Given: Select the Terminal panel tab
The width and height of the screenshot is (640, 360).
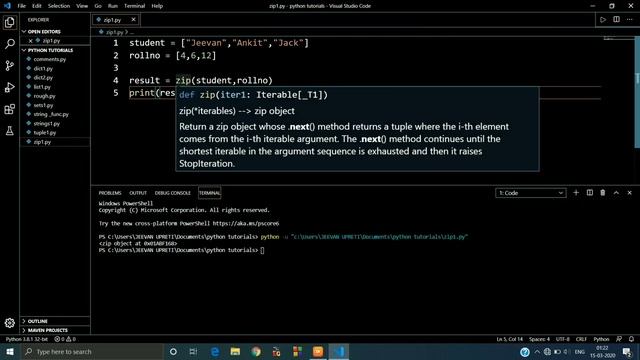Looking at the screenshot, I should click(x=210, y=193).
